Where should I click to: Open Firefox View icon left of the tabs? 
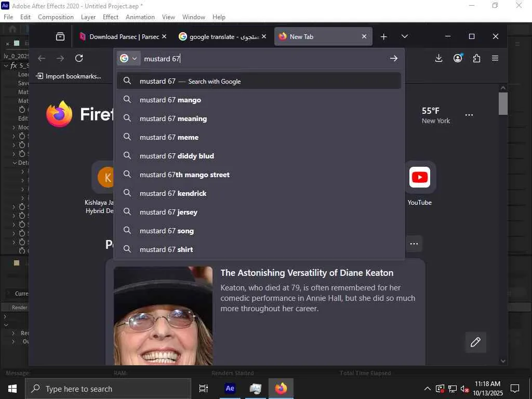pos(60,37)
